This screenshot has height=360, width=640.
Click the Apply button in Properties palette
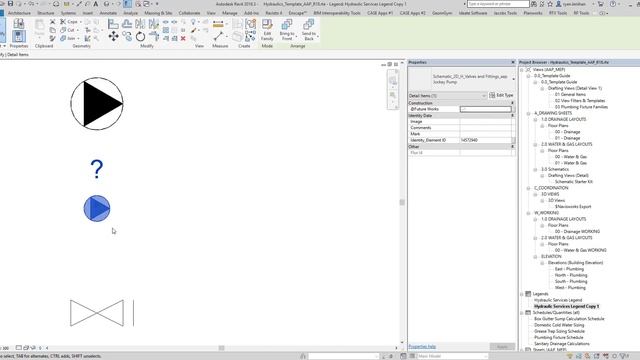(502, 347)
